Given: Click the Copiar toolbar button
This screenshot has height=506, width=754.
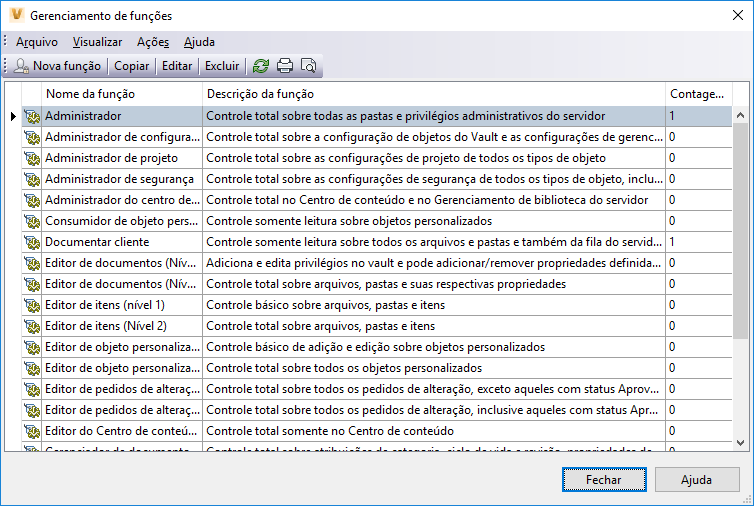Looking at the screenshot, I should point(132,66).
